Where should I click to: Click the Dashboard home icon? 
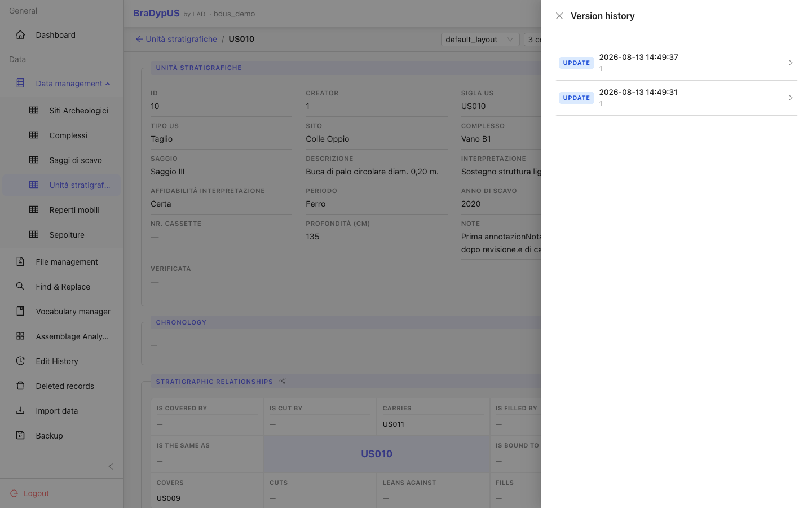tap(20, 35)
